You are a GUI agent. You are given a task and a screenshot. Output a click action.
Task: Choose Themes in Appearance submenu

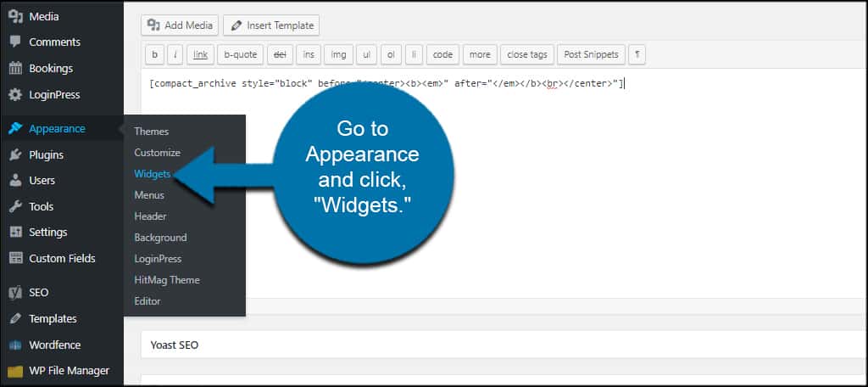[x=151, y=132]
